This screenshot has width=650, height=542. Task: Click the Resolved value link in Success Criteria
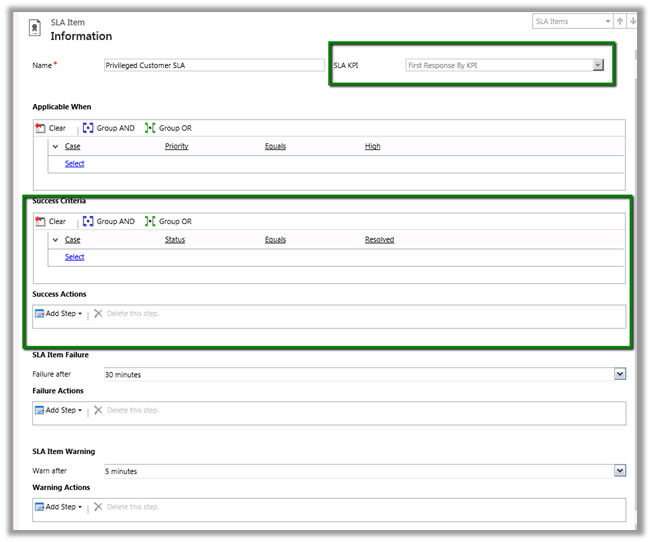pos(379,240)
